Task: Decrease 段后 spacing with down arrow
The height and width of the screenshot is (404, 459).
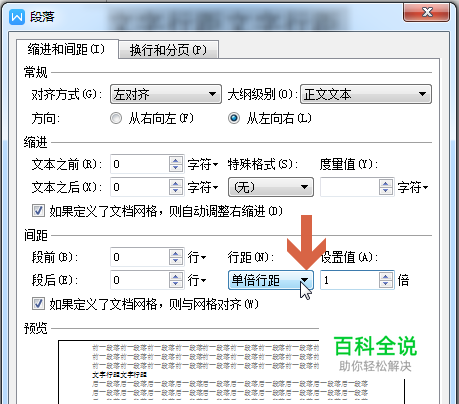Action: click(x=176, y=284)
